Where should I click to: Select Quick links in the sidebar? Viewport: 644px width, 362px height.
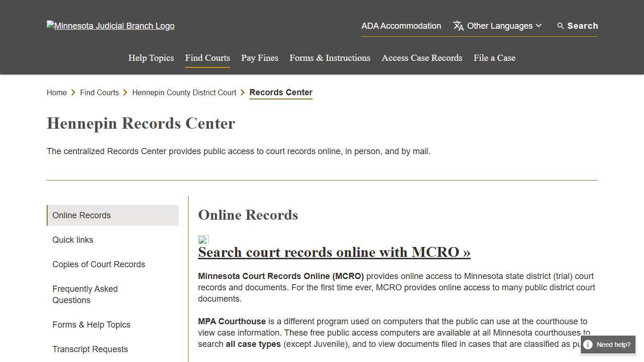click(73, 240)
